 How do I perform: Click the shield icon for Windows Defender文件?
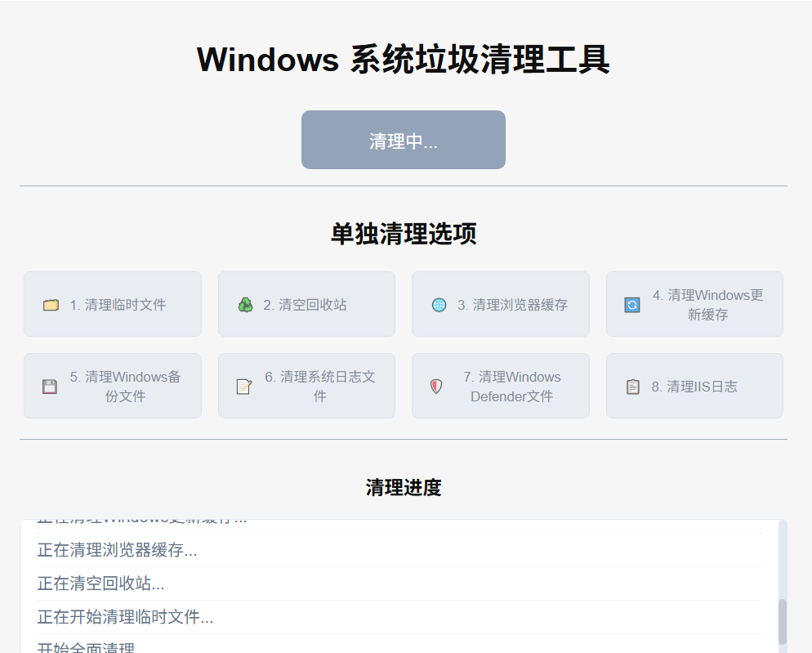tap(436, 387)
